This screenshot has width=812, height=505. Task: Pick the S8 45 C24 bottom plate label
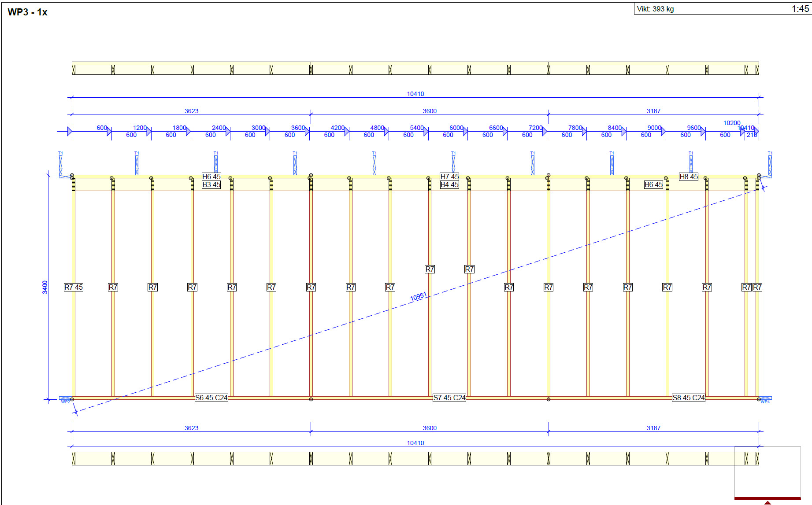tap(688, 398)
